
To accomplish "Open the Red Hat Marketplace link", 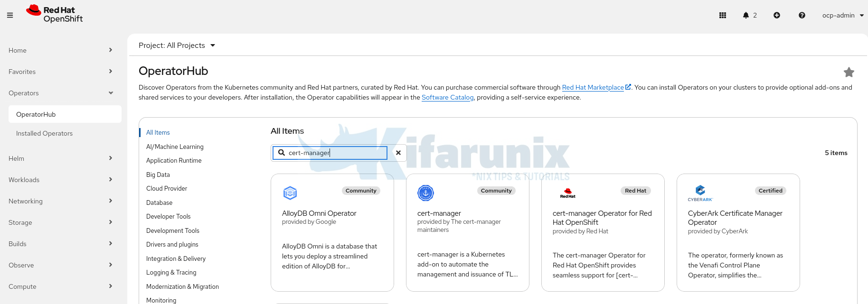I will tap(593, 87).
